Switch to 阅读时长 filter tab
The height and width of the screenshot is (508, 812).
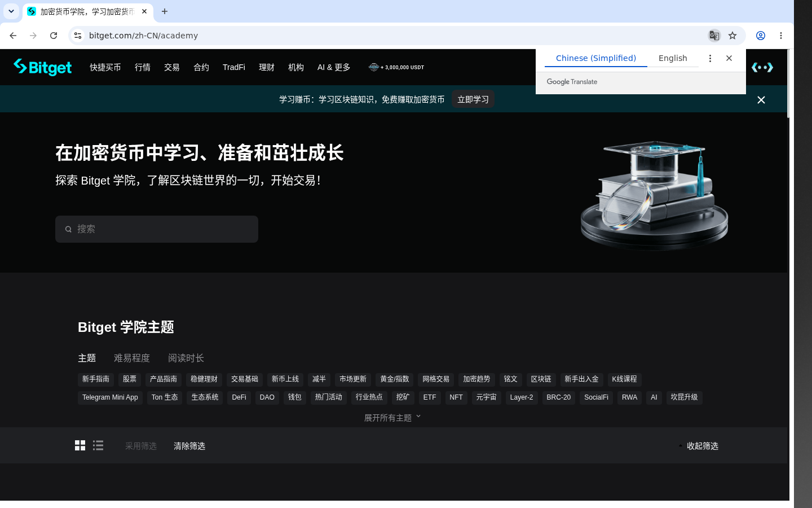pos(186,358)
